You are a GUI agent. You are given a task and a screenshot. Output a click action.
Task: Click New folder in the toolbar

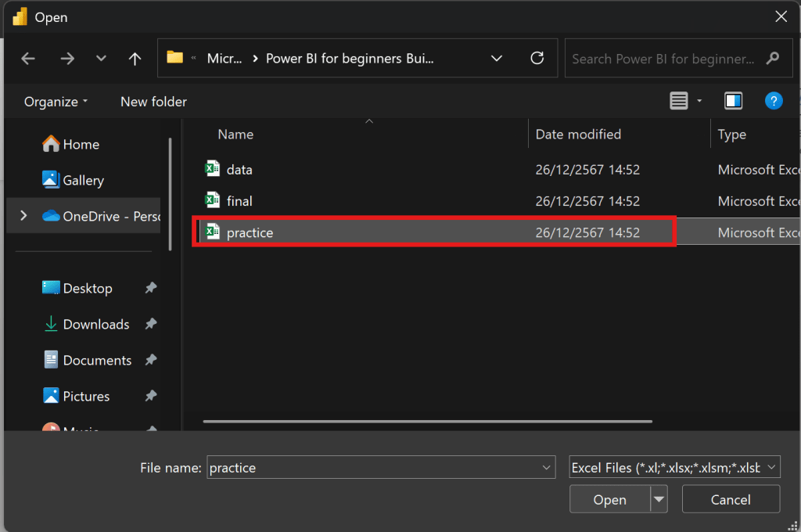(x=153, y=102)
